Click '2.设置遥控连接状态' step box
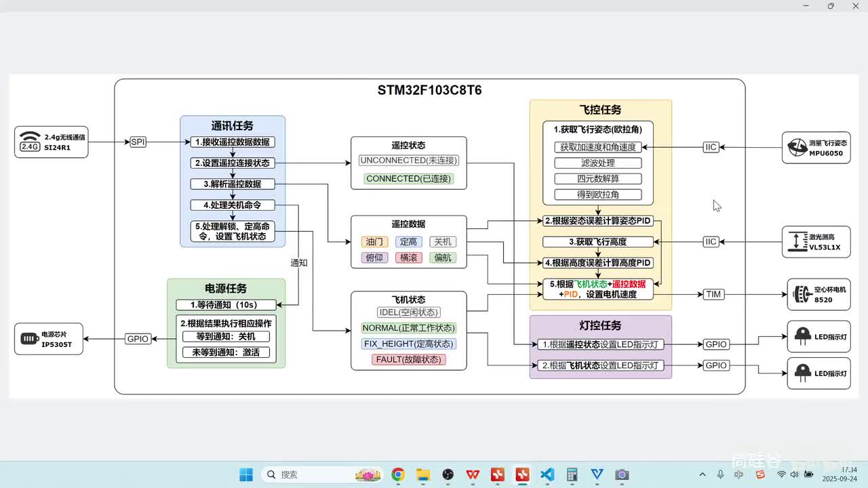Image resolution: width=868 pixels, height=488 pixels. pos(233,163)
